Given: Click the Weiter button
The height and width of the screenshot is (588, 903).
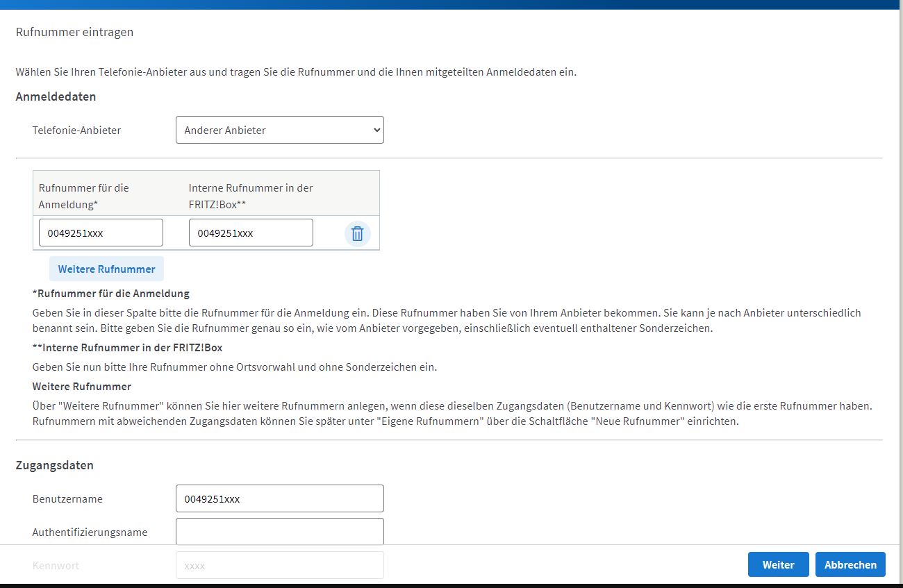Looking at the screenshot, I should (778, 564).
